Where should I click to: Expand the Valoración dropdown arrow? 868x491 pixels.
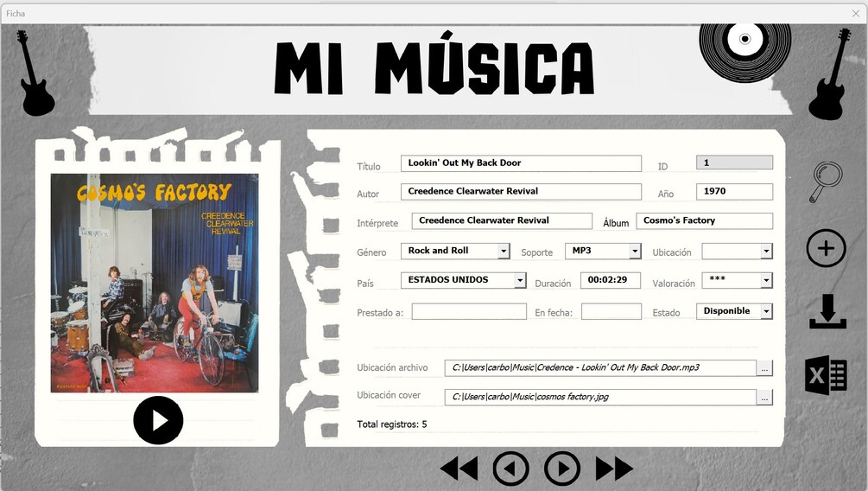[766, 280]
